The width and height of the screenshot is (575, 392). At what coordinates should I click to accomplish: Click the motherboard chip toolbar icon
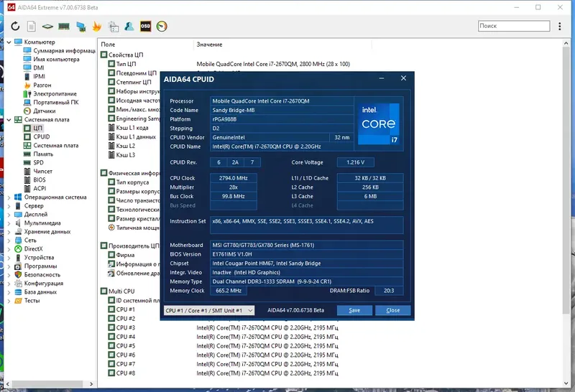[47, 27]
